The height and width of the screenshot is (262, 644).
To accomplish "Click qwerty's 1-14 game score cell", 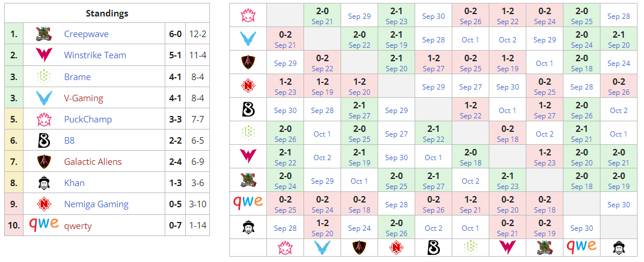I will pos(197,225).
